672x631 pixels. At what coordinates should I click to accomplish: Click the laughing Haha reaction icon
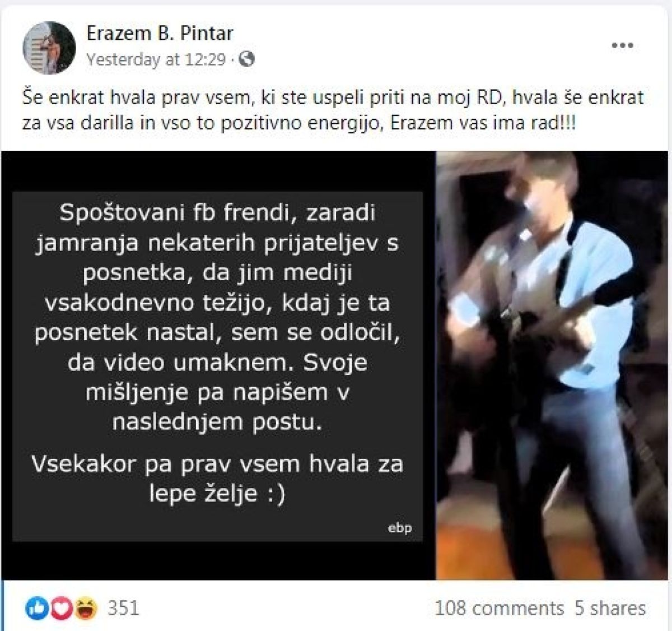tap(86, 607)
